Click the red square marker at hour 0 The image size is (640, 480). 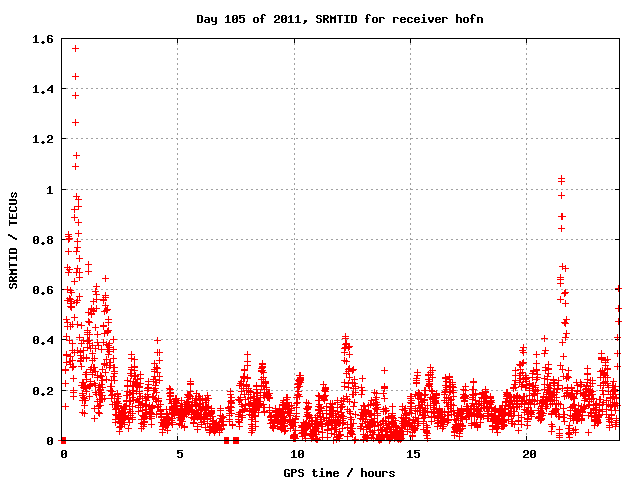(63, 440)
